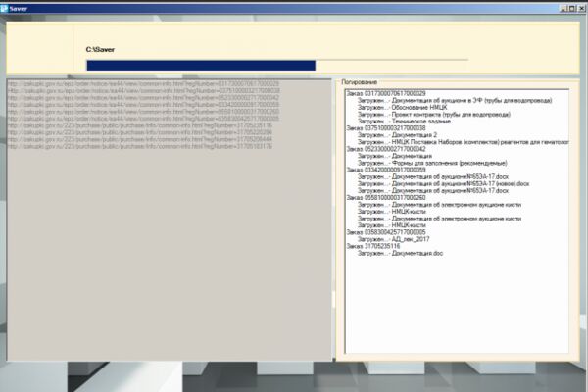This screenshot has height=392, width=588.
Task: Select URL with regNumber 31705235116
Action: (x=140, y=125)
